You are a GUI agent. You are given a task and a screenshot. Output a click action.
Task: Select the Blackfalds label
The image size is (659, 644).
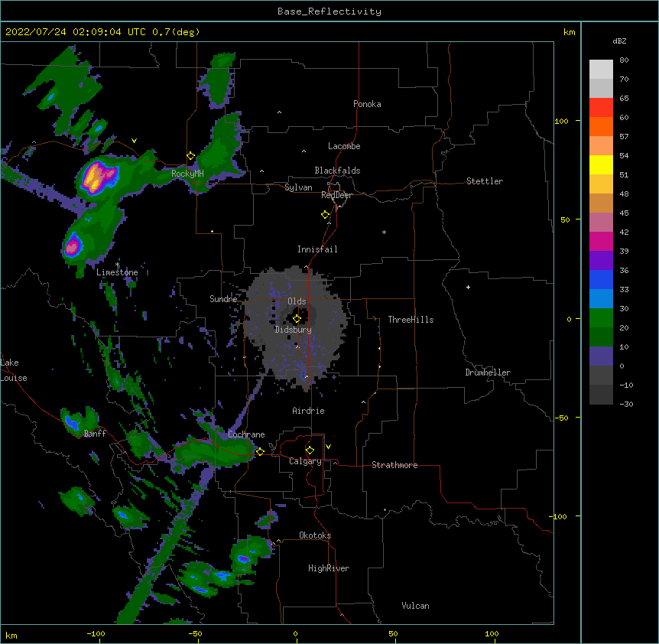coord(337,171)
